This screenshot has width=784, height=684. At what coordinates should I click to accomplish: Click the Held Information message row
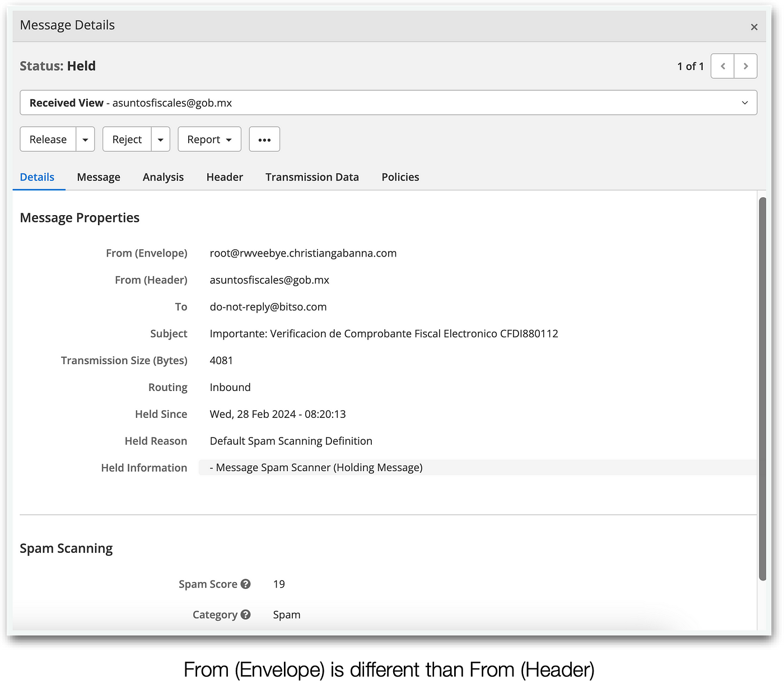pos(478,468)
